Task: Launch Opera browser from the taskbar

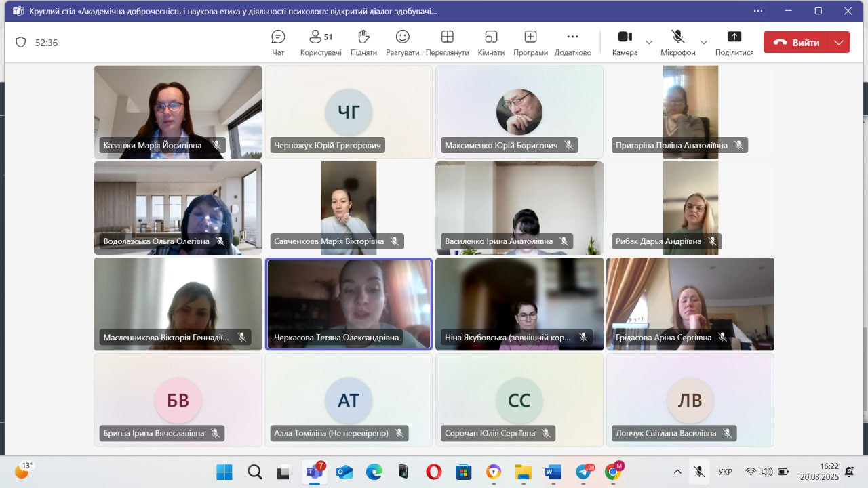Action: [434, 472]
